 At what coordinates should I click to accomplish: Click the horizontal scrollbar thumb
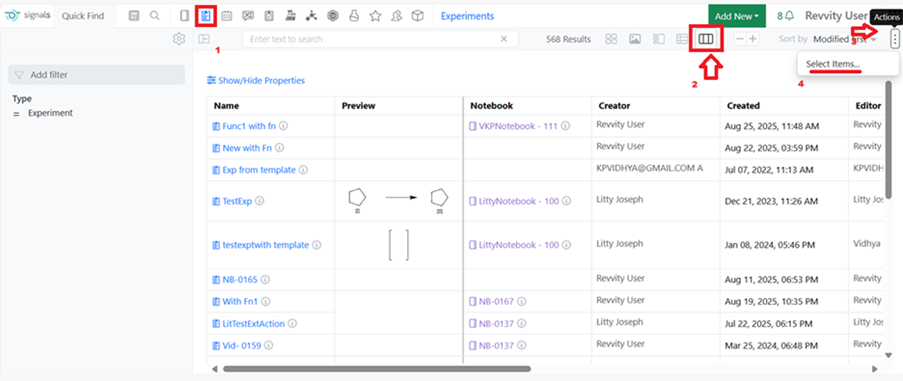point(377,368)
